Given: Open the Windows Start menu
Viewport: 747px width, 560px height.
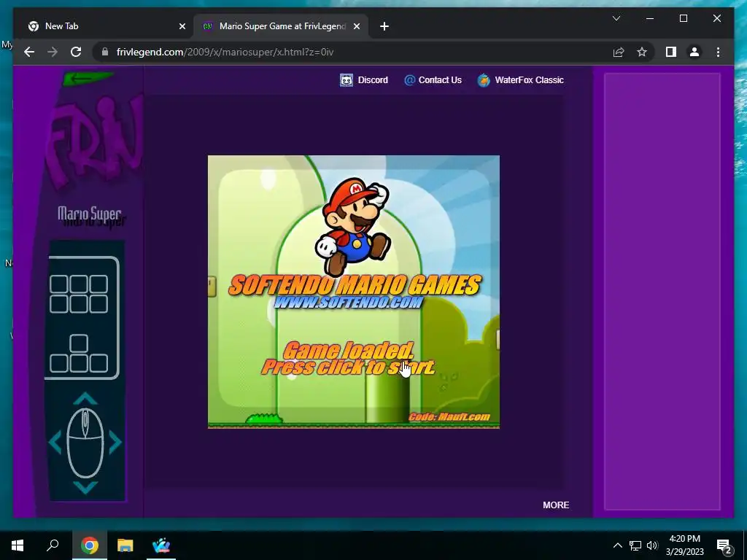Looking at the screenshot, I should click(x=18, y=545).
